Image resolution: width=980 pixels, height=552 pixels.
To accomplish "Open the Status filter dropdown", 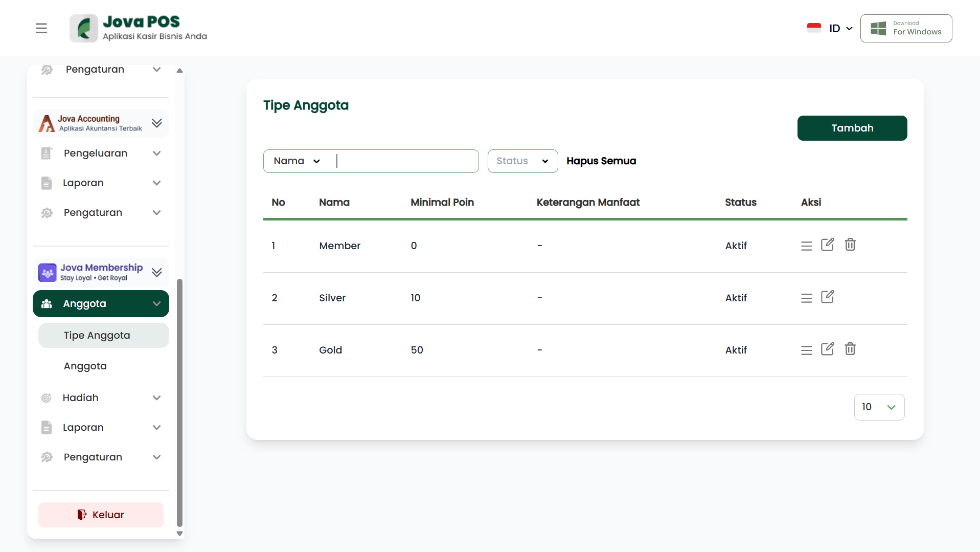I will pos(522,161).
